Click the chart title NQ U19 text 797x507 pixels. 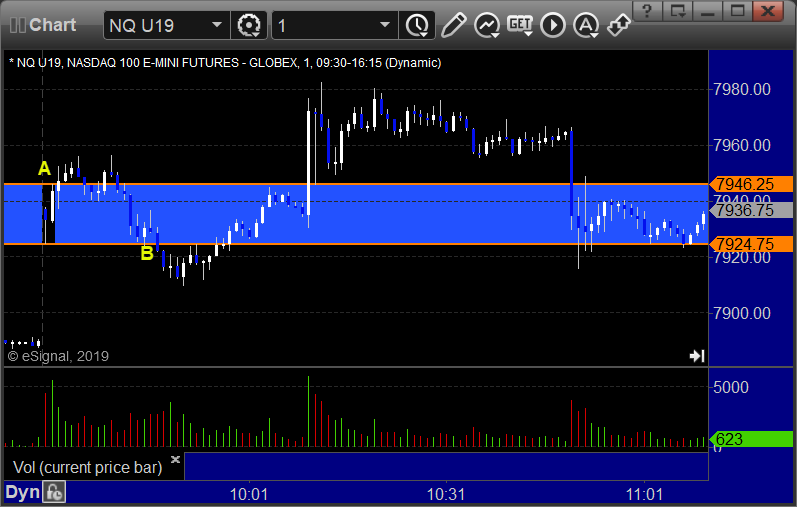[225, 63]
